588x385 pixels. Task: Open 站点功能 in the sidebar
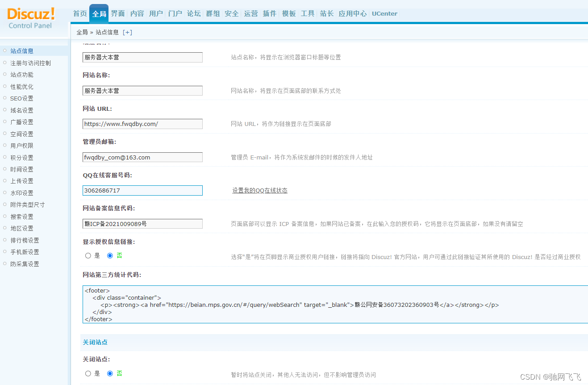click(22, 75)
